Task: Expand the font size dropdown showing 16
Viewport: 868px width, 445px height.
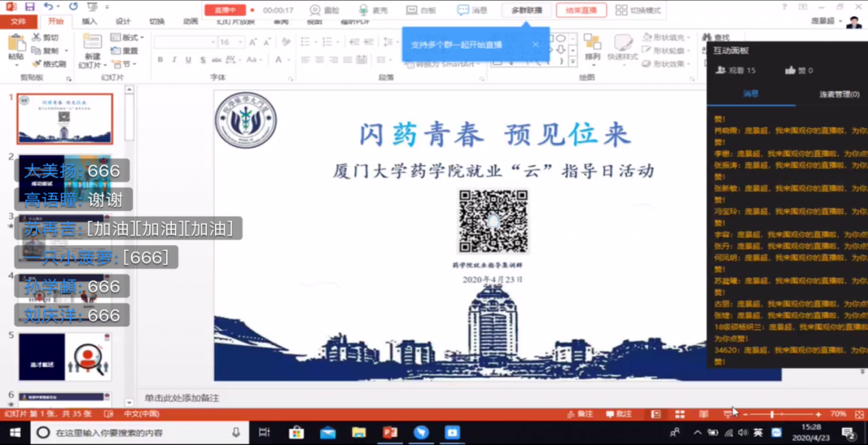Action: (x=239, y=41)
